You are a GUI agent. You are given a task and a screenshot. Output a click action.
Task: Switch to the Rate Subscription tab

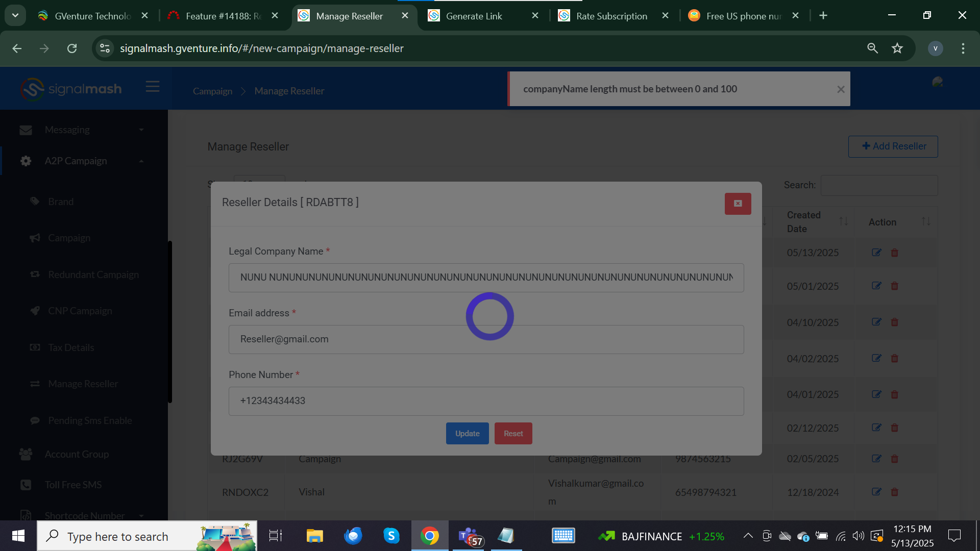click(611, 16)
